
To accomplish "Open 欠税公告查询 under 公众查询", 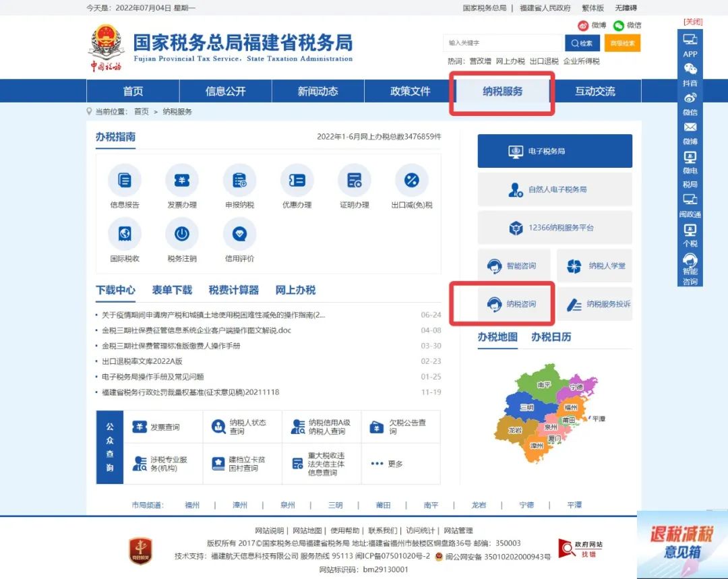I will pyautogui.click(x=398, y=427).
